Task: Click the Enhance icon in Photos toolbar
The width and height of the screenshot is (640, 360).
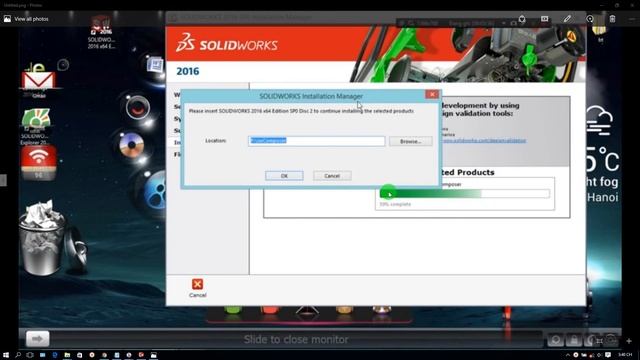Action: click(590, 19)
